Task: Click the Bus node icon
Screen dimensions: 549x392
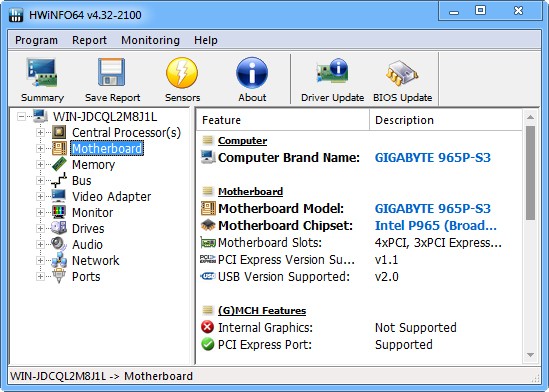Action: click(x=59, y=180)
